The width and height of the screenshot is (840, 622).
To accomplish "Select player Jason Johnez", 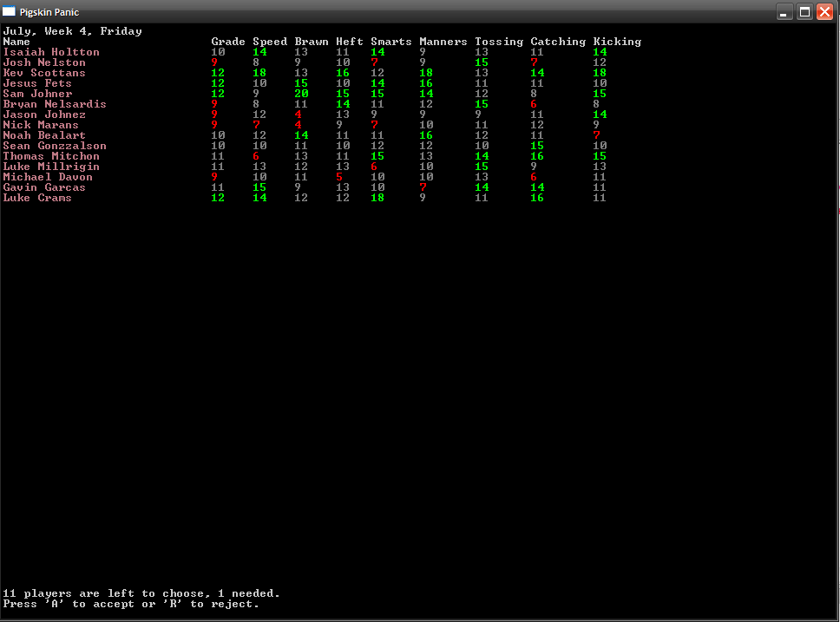I will pyautogui.click(x=44, y=115).
